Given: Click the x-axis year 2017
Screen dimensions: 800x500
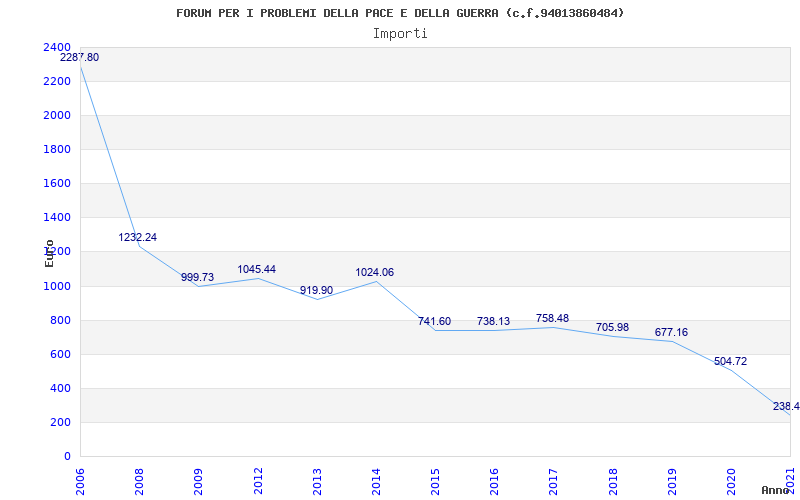Looking at the screenshot, I should pos(554,482).
